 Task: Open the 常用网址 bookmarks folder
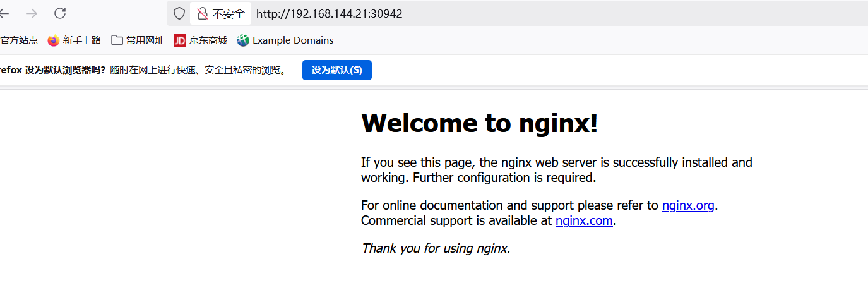(x=138, y=40)
